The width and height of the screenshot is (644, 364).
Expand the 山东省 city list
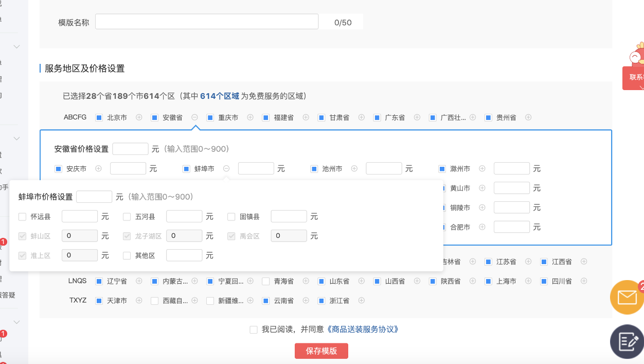pyautogui.click(x=361, y=281)
